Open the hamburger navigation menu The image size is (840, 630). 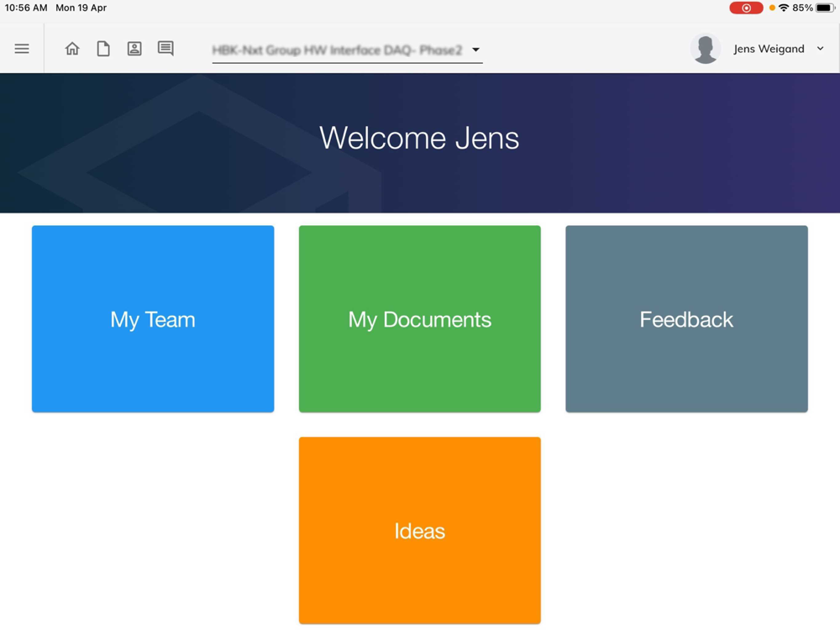tap(22, 49)
